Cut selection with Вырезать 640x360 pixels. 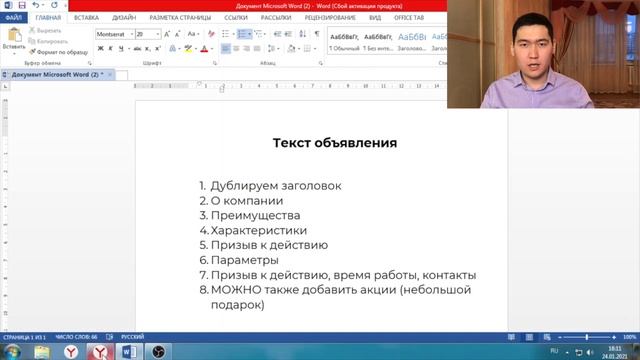pos(45,31)
